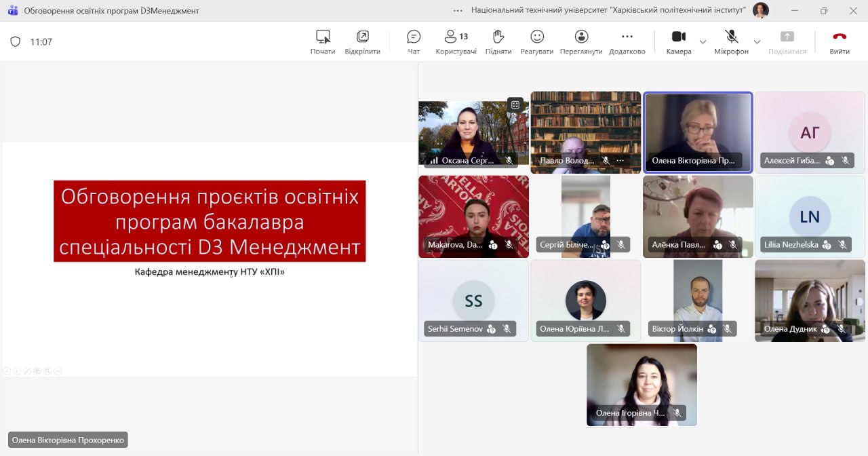868x456 pixels.
Task: Open Реагувати reactions menu
Action: point(537,41)
